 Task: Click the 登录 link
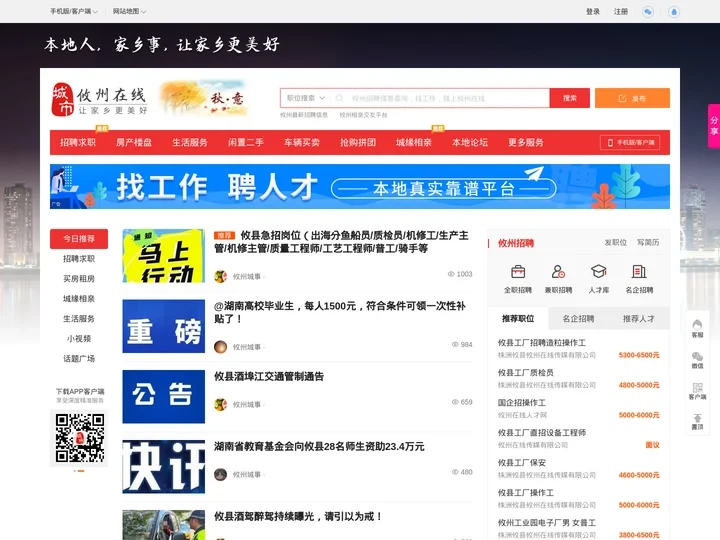(x=593, y=11)
